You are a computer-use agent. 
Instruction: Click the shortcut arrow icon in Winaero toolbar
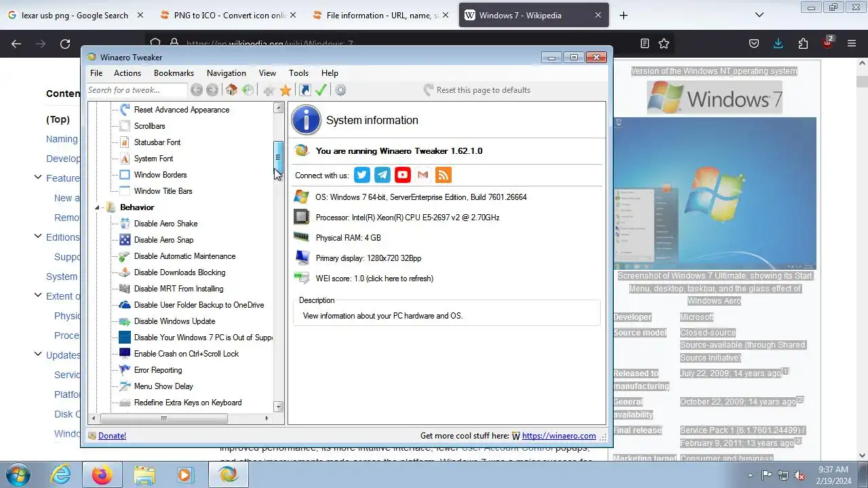click(x=305, y=90)
